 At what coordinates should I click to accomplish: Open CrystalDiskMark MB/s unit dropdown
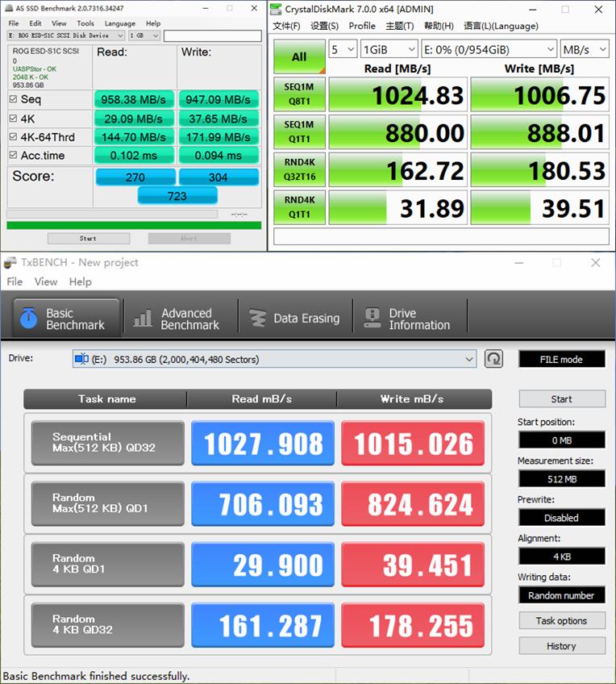coord(585,50)
